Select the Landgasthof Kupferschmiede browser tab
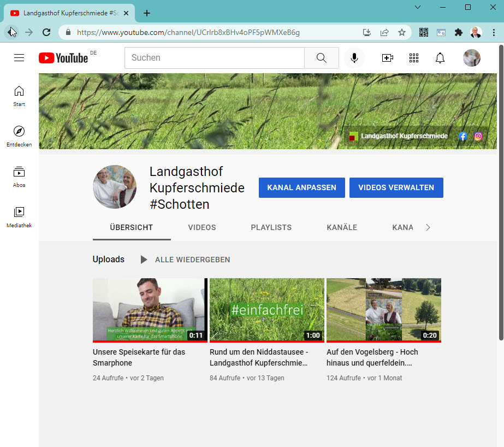The width and height of the screenshot is (504, 447). pyautogui.click(x=69, y=13)
